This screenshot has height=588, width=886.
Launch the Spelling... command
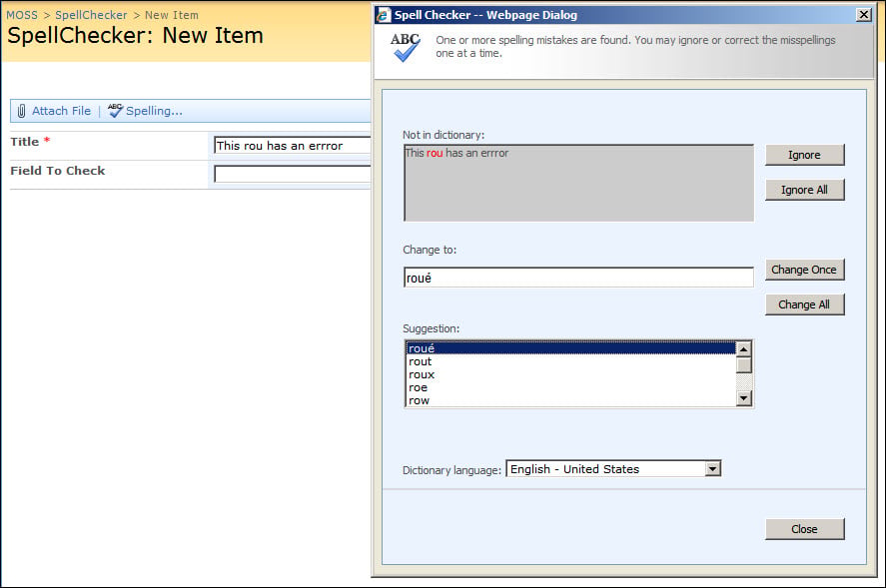click(x=154, y=111)
